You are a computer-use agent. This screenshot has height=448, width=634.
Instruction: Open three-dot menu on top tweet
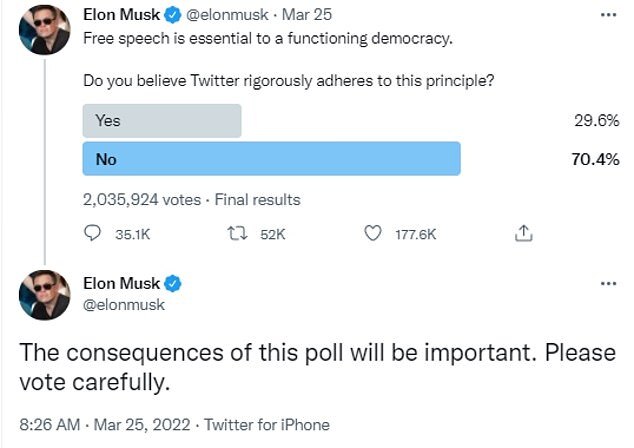click(x=609, y=15)
